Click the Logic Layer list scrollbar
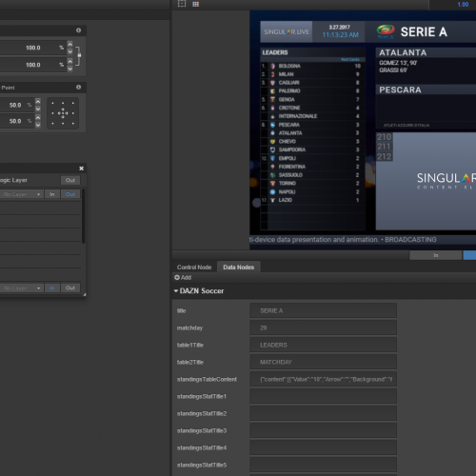The width and height of the screenshot is (476, 476). click(x=83, y=216)
